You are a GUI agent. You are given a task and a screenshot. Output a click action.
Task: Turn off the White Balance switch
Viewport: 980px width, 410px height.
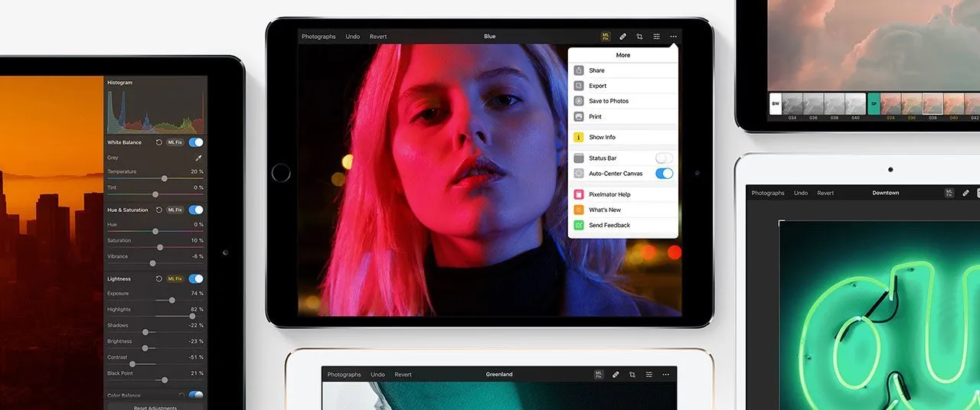(x=196, y=142)
